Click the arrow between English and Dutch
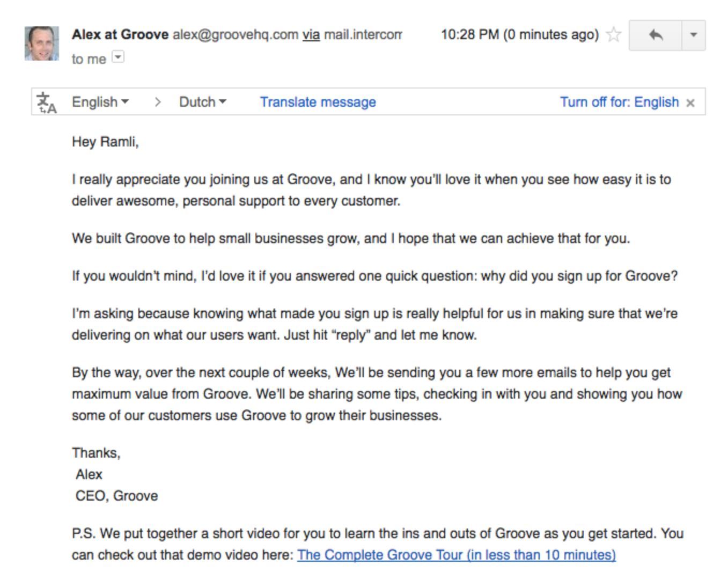Viewport: 728px width, 580px height. [x=157, y=102]
